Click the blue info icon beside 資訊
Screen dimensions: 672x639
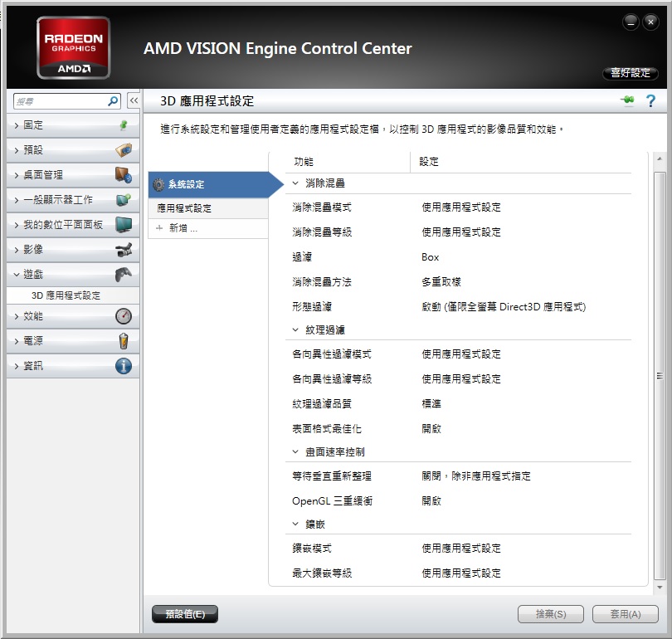pos(123,366)
